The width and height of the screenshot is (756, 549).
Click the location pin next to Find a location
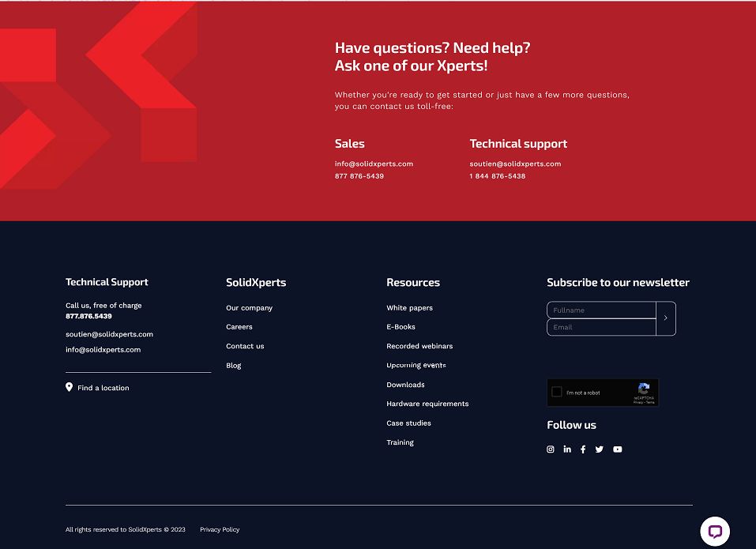pos(69,387)
